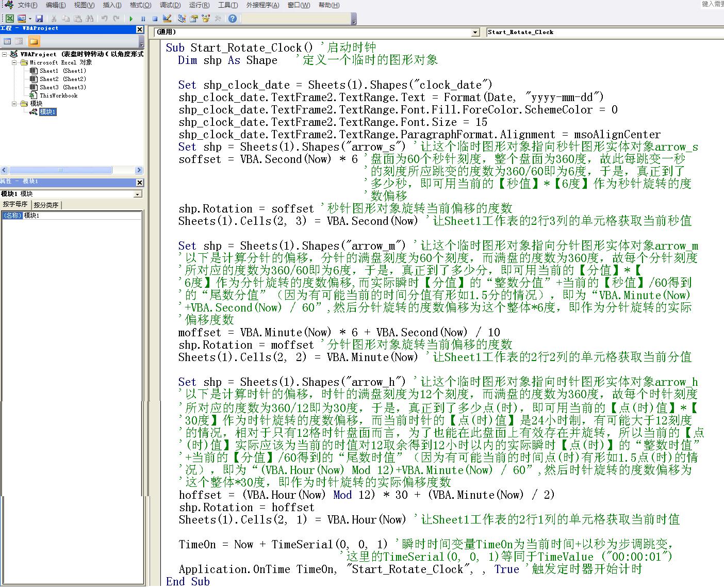Open Properties Window icon in toolbar
This screenshot has width=724, height=588.
click(194, 19)
